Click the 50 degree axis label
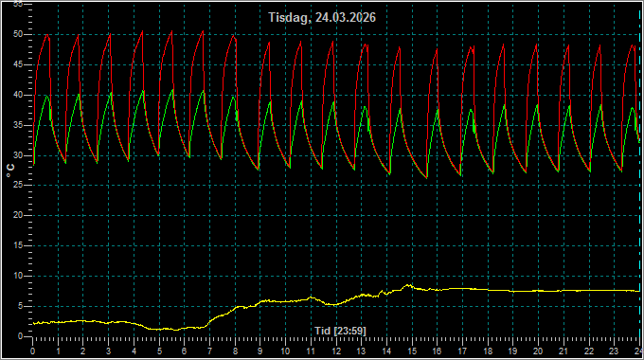This screenshot has width=644, height=360. pyautogui.click(x=18, y=34)
